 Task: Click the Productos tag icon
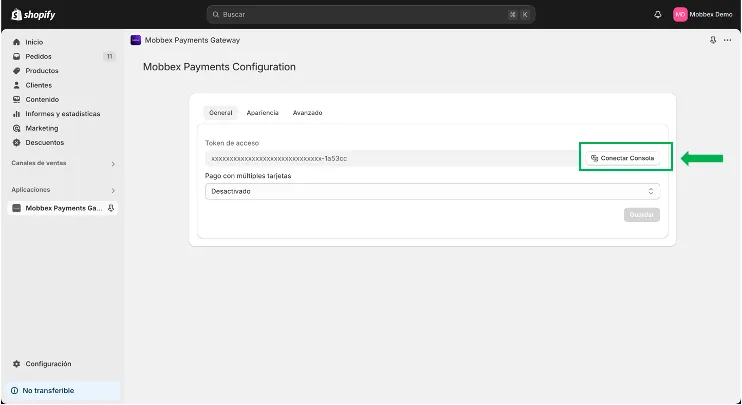coord(17,70)
